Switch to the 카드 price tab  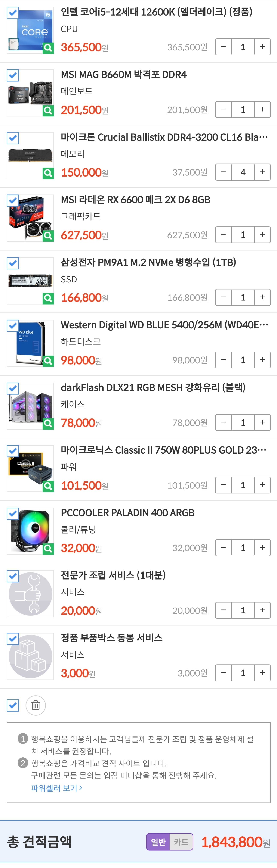point(181,842)
